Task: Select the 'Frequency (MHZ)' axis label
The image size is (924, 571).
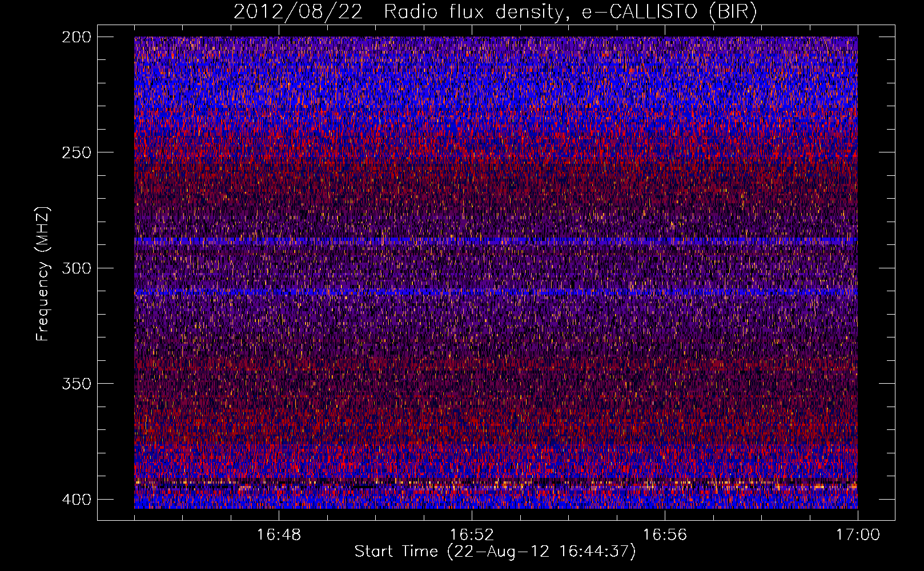Action: point(43,274)
